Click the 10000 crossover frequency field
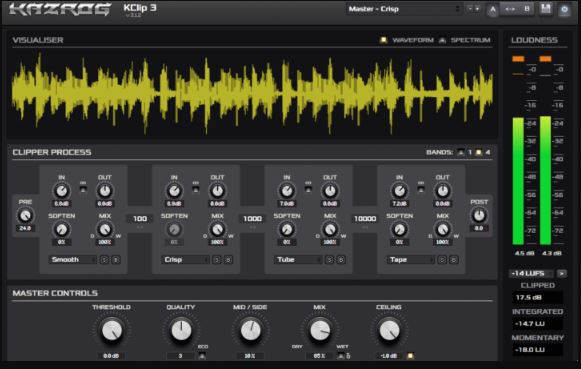The height and width of the screenshot is (369, 581). coord(365,219)
